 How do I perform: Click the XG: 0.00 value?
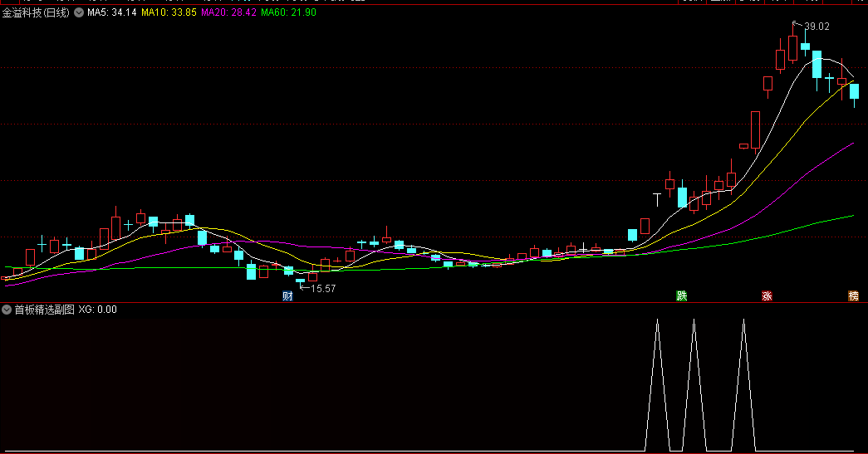(x=97, y=310)
